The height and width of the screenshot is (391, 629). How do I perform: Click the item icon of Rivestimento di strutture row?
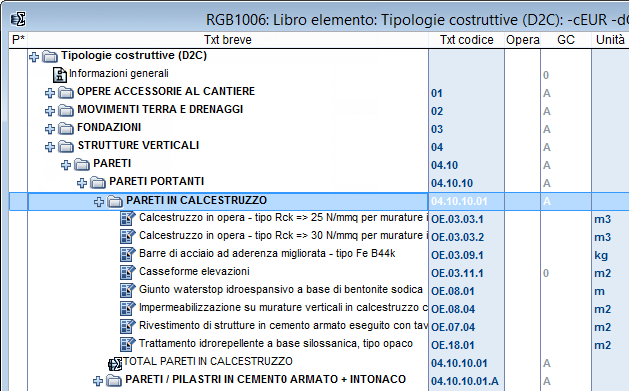coord(128,327)
